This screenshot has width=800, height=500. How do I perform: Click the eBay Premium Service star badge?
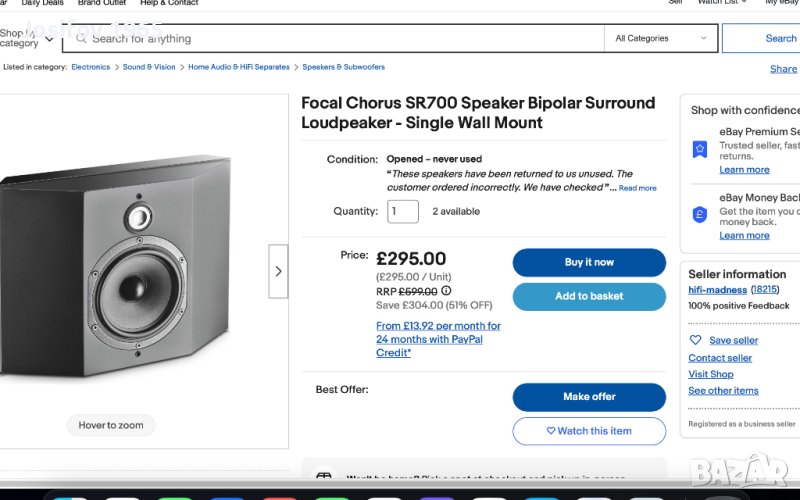pos(700,149)
